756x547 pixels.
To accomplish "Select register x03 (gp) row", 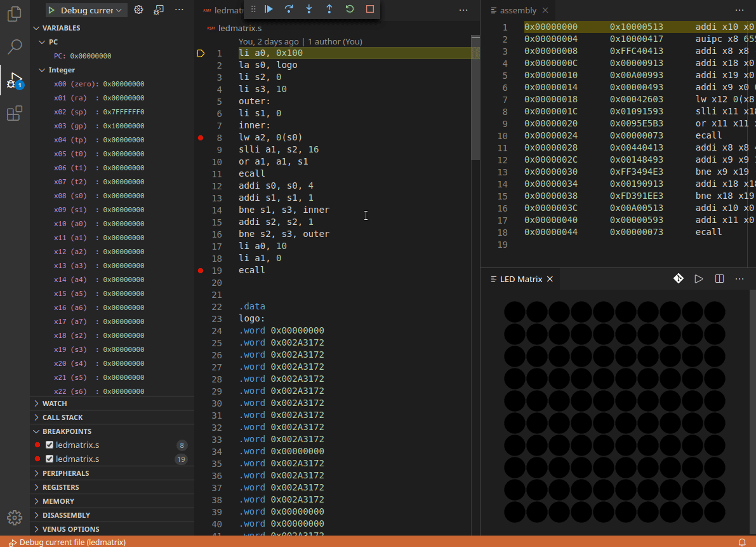I will coord(112,126).
